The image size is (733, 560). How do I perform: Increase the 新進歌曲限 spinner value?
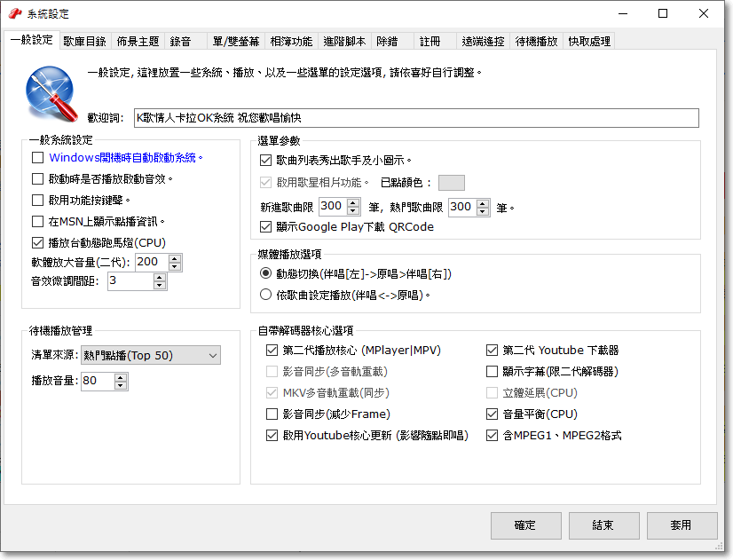353,202
